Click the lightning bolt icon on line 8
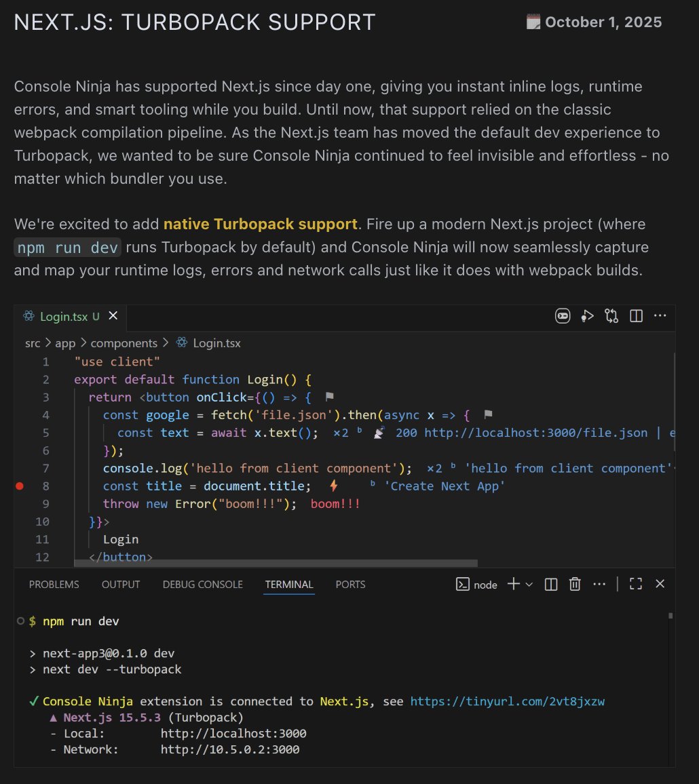 pyautogui.click(x=333, y=486)
